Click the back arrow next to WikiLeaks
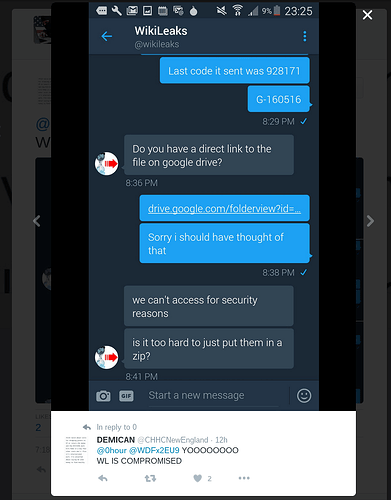 (x=107, y=36)
